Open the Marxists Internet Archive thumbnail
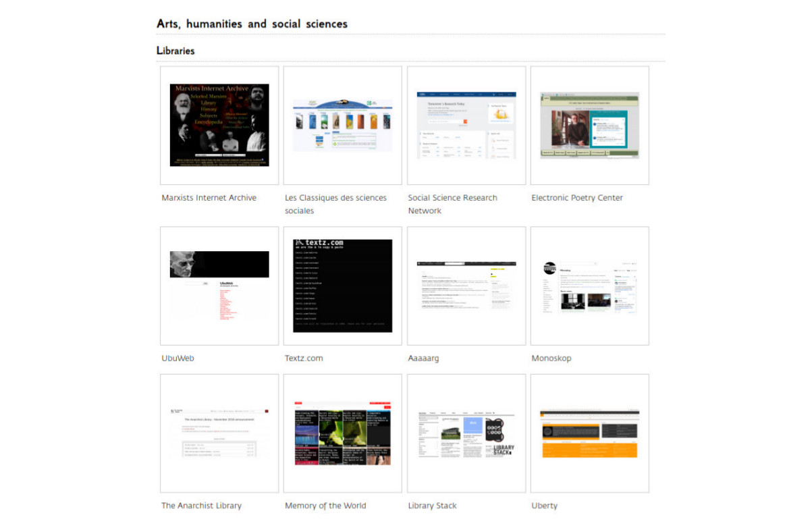The height and width of the screenshot is (532, 787). click(219, 125)
